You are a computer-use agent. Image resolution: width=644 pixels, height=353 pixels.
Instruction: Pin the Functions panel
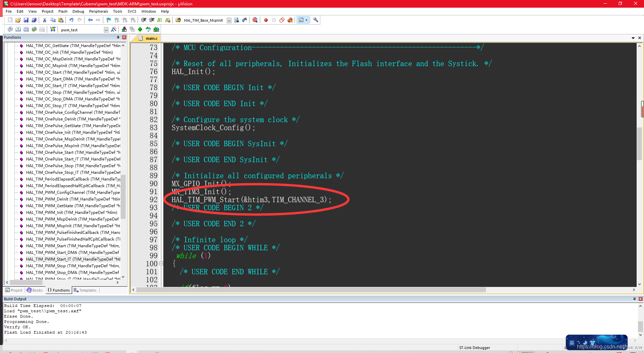click(118, 37)
